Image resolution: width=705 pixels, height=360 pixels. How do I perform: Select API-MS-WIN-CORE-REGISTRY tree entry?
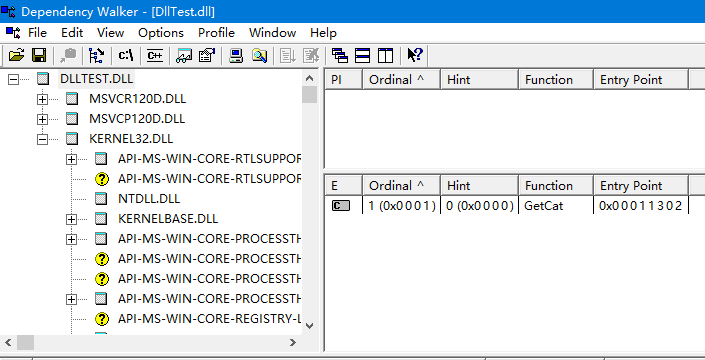(x=210, y=319)
